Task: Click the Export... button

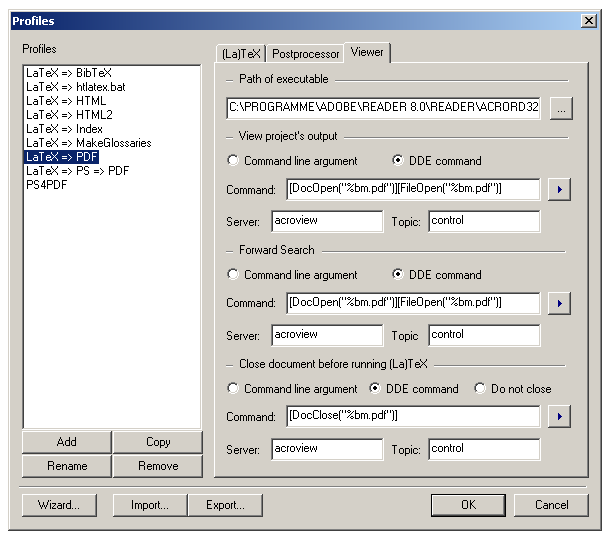Action: click(x=225, y=505)
